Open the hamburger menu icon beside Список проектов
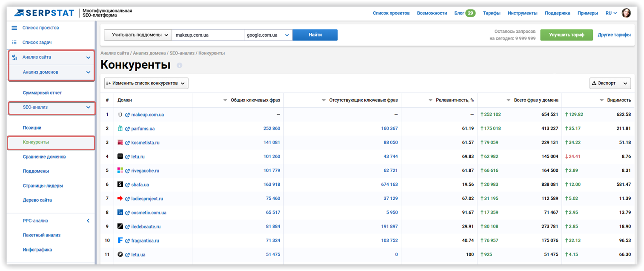The image size is (644, 271). click(x=14, y=28)
